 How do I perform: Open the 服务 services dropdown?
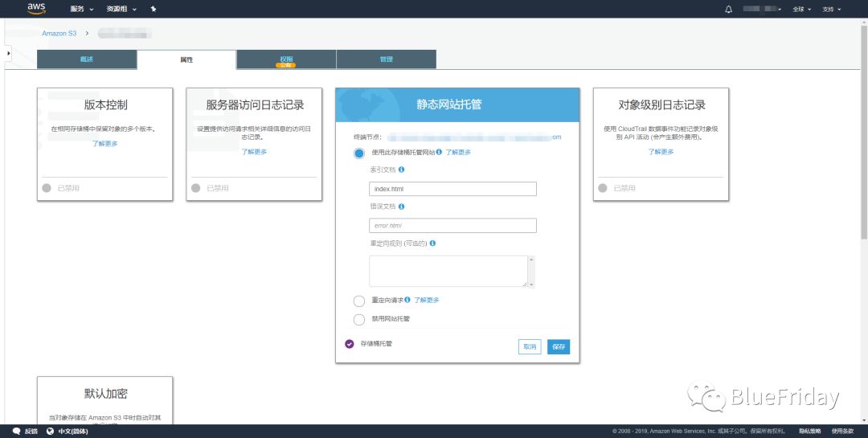[x=82, y=9]
